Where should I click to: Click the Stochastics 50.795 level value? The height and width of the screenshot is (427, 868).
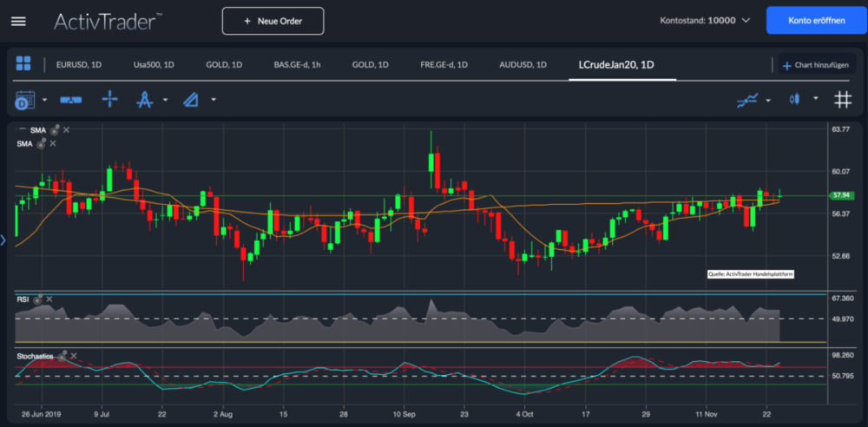(x=843, y=376)
